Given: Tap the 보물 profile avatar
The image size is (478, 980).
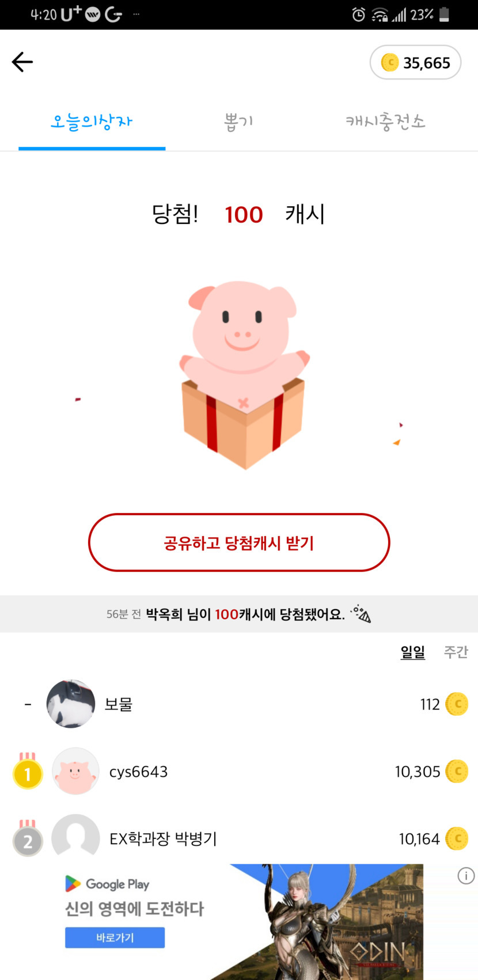Looking at the screenshot, I should (71, 704).
